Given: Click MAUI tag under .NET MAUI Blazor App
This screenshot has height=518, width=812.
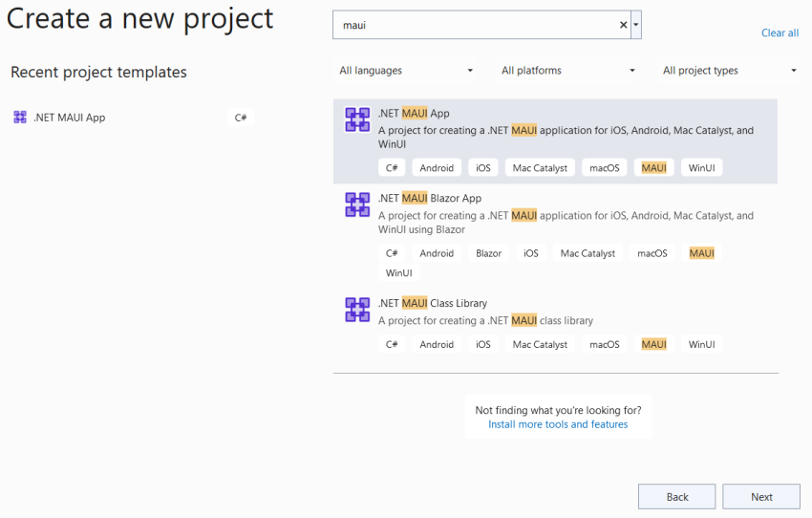Looking at the screenshot, I should click(x=702, y=253).
